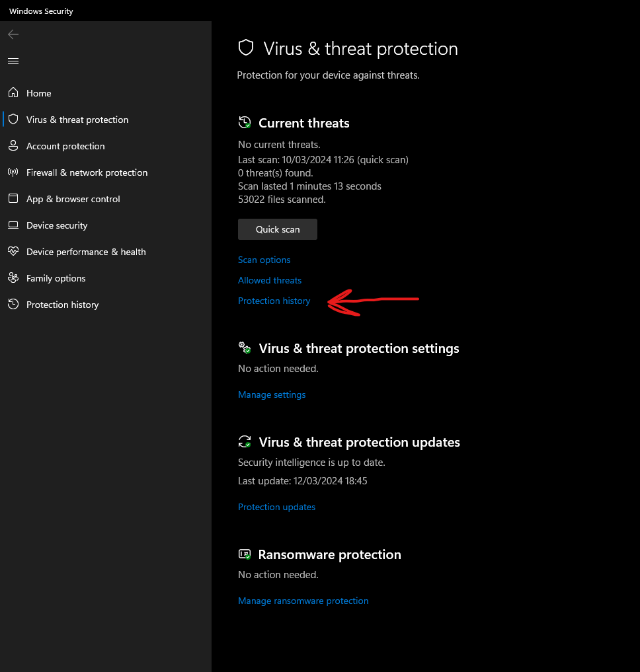This screenshot has width=640, height=672.
Task: Open Manage settings link
Action: (x=272, y=394)
